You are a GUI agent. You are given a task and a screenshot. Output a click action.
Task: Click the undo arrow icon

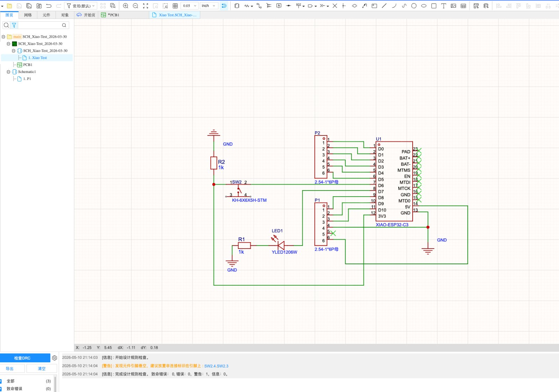click(x=49, y=6)
